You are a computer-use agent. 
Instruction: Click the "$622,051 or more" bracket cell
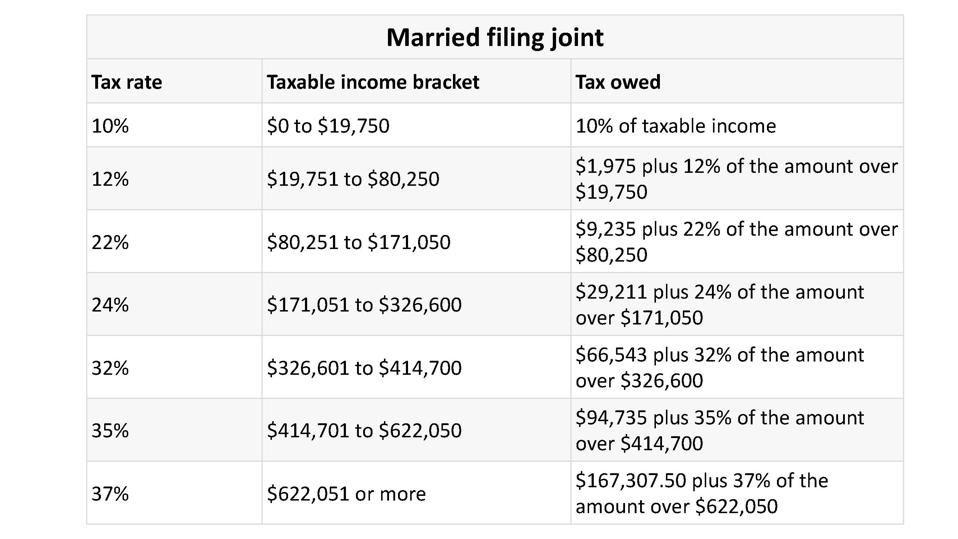coord(346,493)
